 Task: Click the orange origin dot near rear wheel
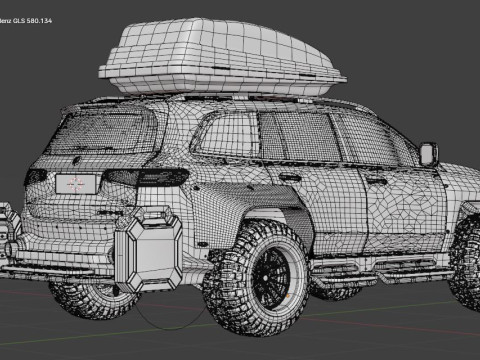tap(288, 296)
